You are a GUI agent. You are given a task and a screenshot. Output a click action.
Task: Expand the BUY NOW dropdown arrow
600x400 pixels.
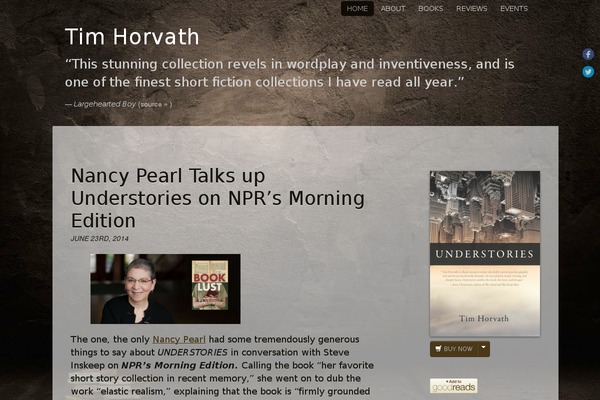click(x=484, y=349)
